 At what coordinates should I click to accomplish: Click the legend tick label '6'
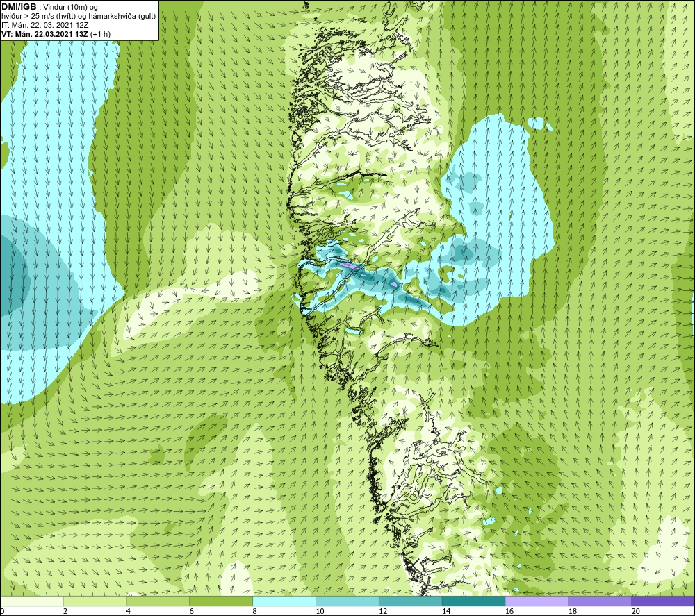tap(192, 612)
